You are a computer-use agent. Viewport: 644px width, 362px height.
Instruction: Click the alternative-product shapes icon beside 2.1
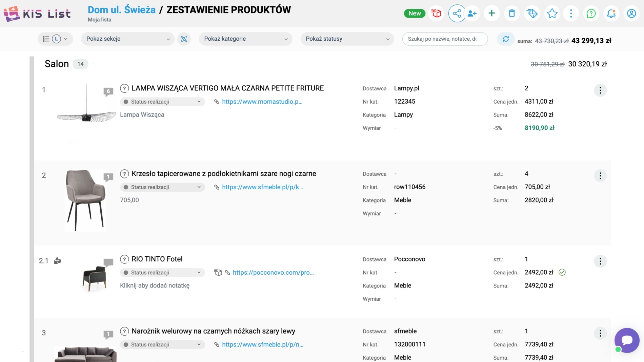pos(58,260)
